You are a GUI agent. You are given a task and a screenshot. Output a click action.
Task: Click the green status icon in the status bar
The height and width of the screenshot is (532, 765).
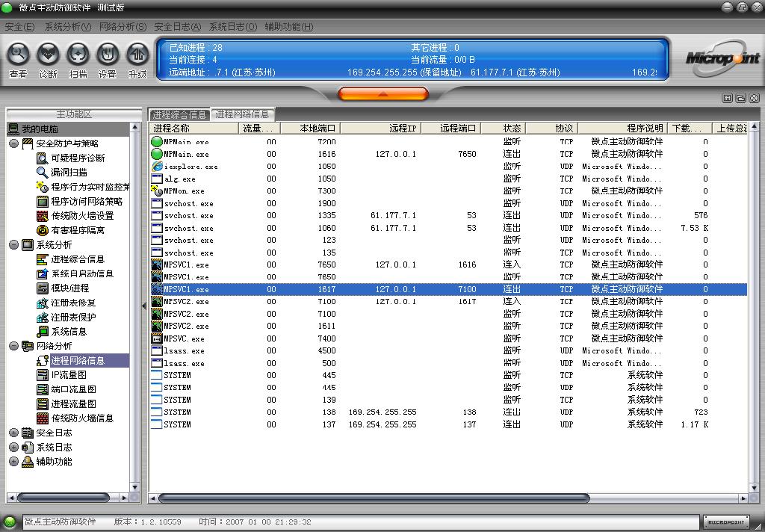[x=9, y=522]
